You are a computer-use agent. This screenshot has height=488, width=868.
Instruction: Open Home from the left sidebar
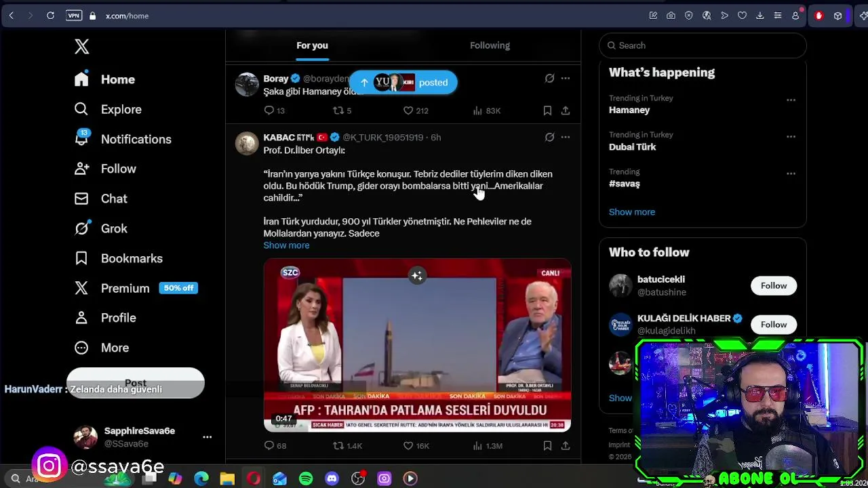point(105,79)
